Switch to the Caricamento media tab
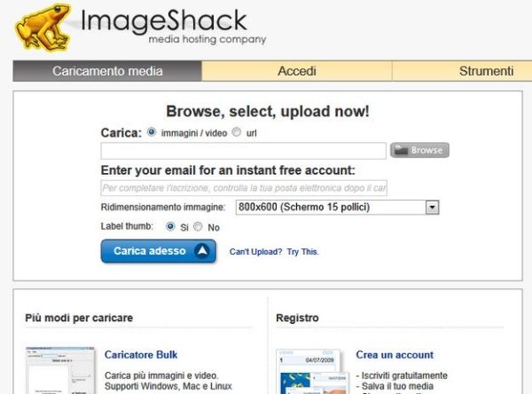The height and width of the screenshot is (394, 532). point(107,71)
